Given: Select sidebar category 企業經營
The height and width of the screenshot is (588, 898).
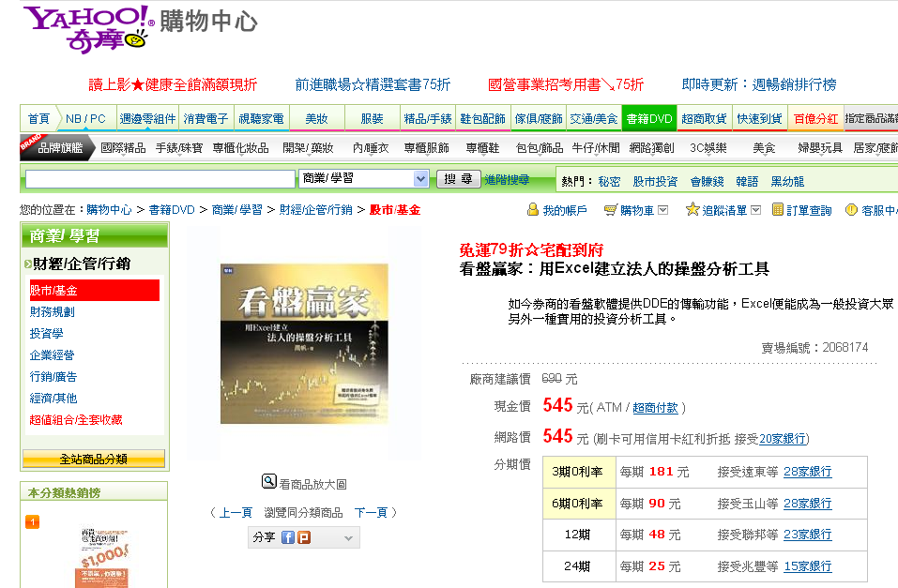Looking at the screenshot, I should pos(53,355).
